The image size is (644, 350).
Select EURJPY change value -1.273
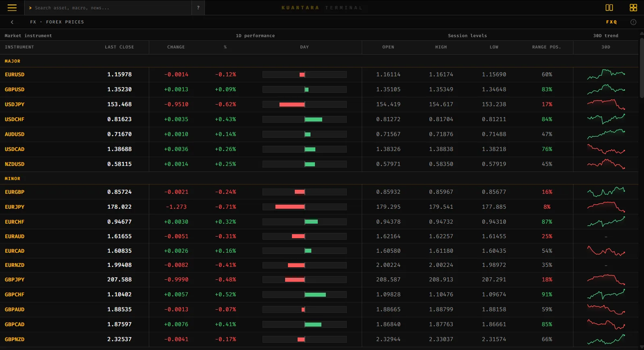(176, 207)
